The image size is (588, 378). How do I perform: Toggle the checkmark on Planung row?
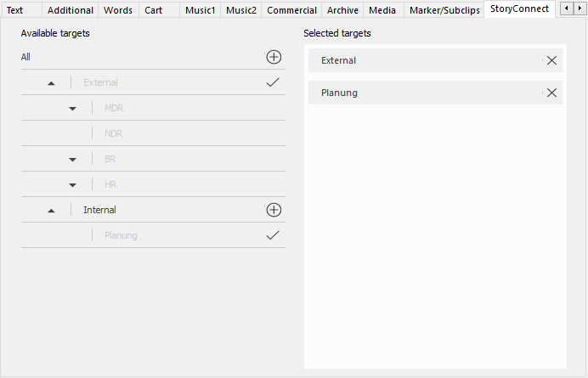[273, 235]
